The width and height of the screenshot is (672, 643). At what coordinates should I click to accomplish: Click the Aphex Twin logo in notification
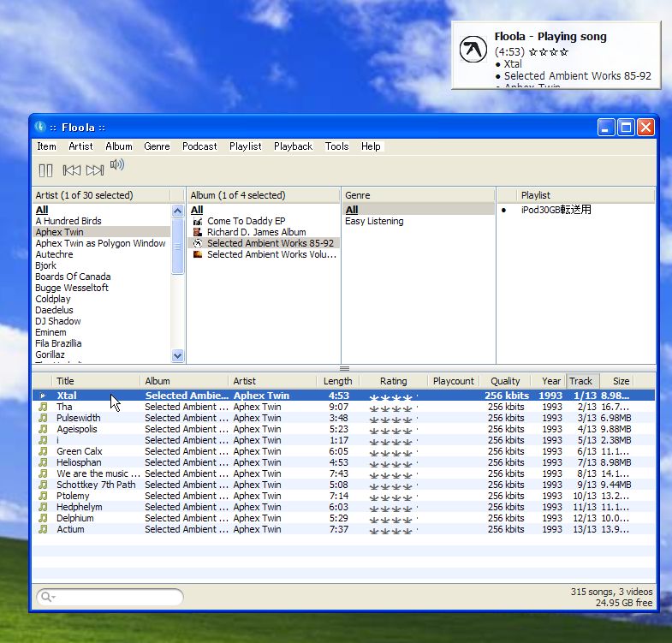point(473,50)
